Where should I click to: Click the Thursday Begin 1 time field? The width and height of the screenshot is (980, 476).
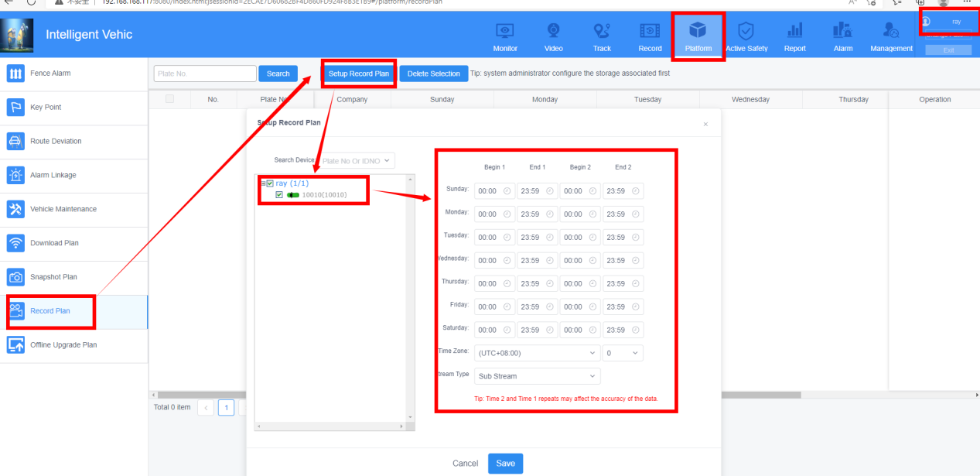tap(494, 284)
